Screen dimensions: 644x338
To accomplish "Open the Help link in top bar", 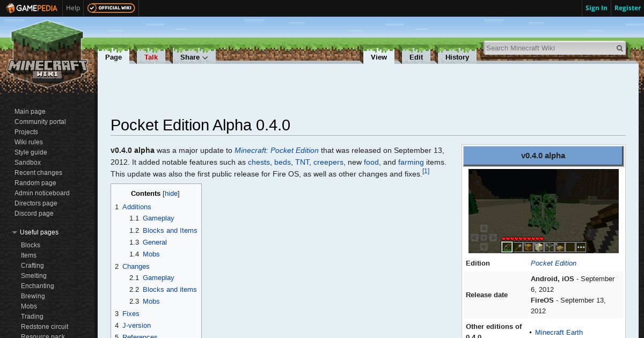I will 73,8.
